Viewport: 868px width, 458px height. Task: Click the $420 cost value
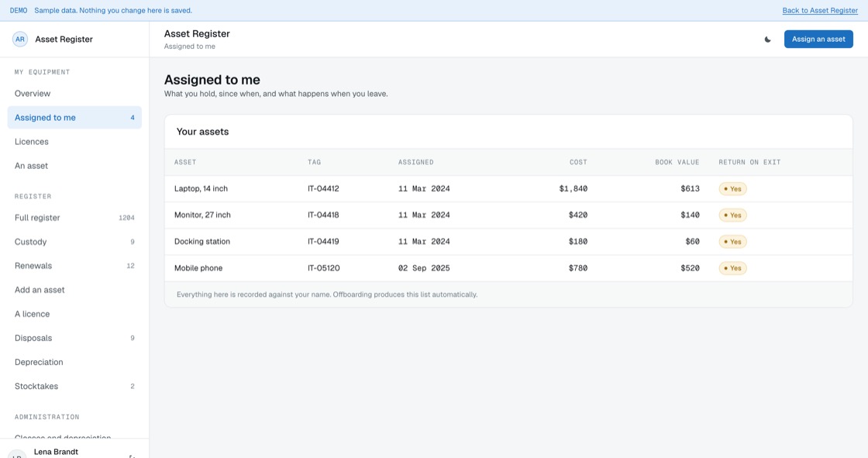coord(578,215)
